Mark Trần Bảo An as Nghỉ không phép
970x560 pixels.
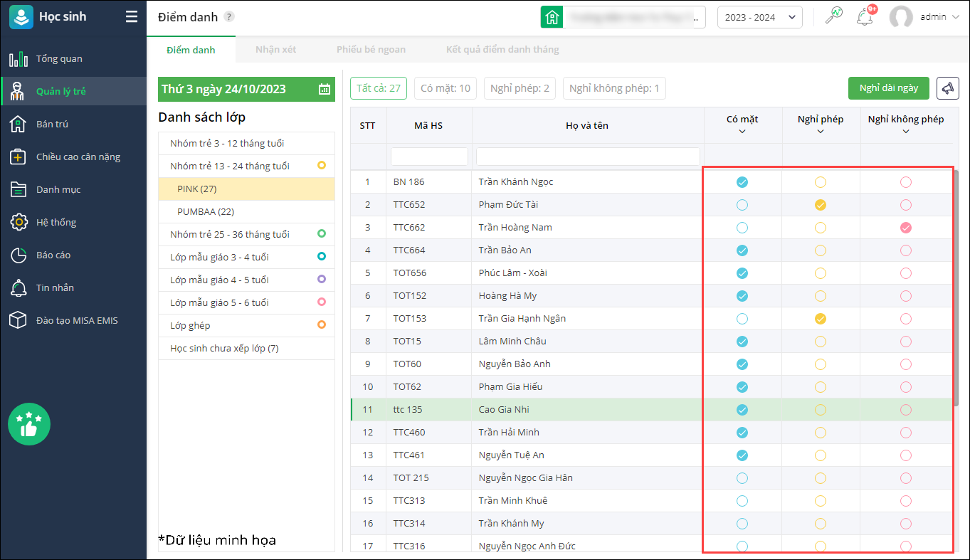coord(906,250)
